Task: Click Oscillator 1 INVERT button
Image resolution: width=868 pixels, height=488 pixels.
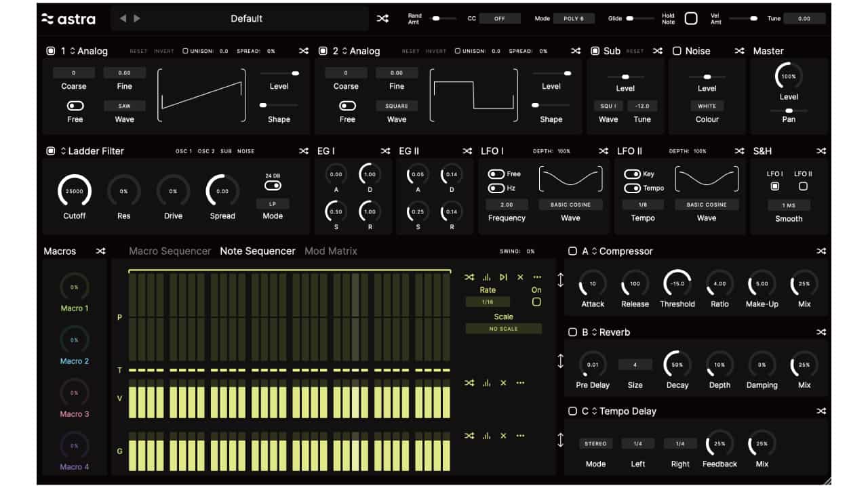Action: click(x=163, y=52)
